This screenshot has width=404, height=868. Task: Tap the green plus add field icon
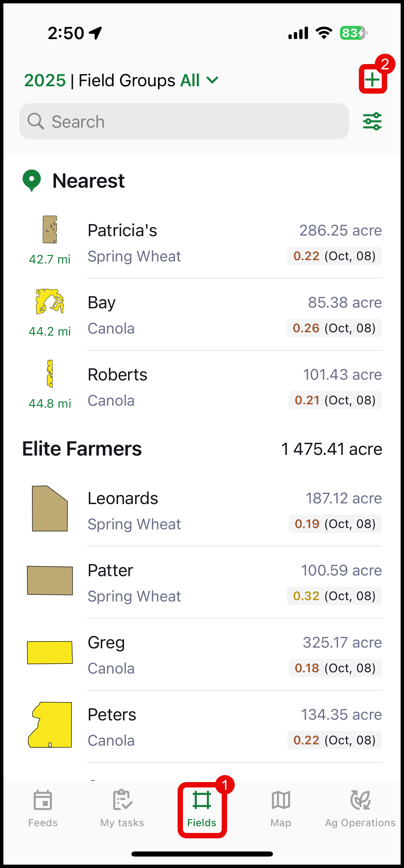372,80
